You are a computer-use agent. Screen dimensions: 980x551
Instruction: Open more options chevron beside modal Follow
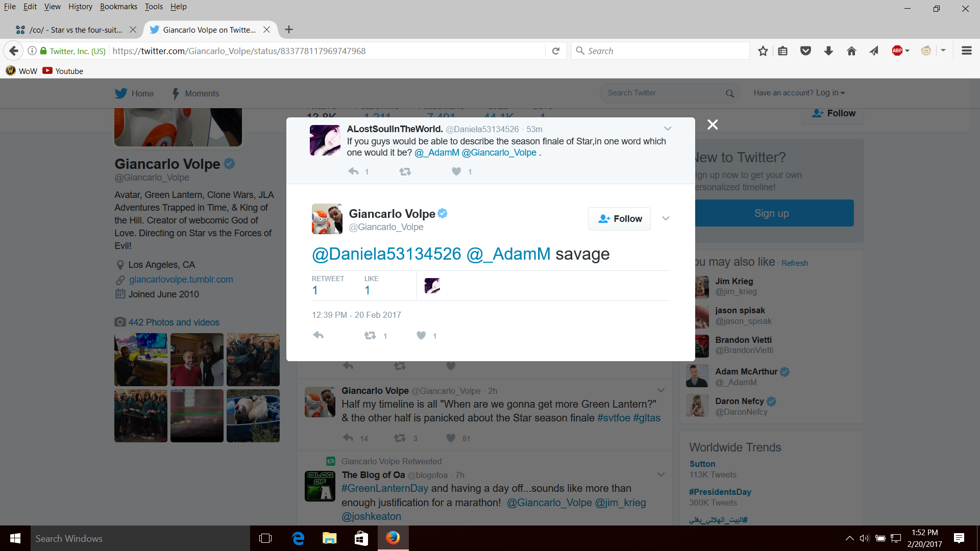point(666,218)
